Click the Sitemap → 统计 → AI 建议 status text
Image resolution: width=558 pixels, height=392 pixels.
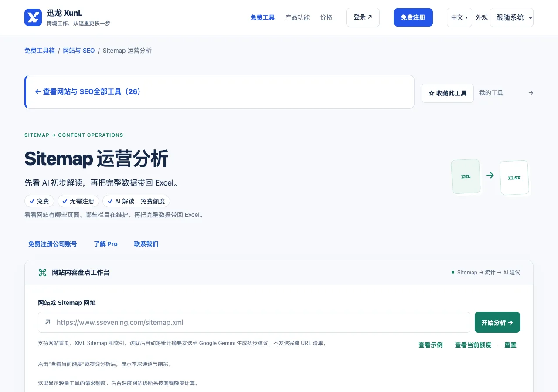click(x=489, y=273)
